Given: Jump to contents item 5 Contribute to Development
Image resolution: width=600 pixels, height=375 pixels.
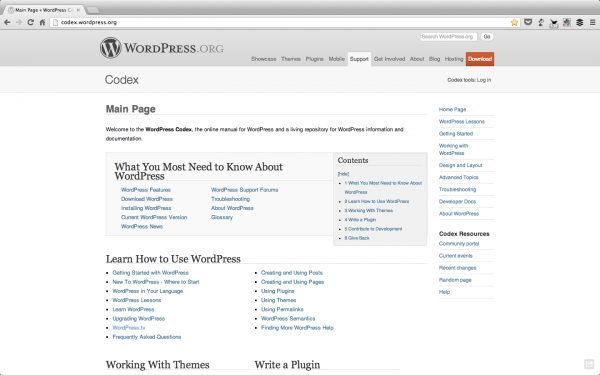Looking at the screenshot, I should 373,229.
